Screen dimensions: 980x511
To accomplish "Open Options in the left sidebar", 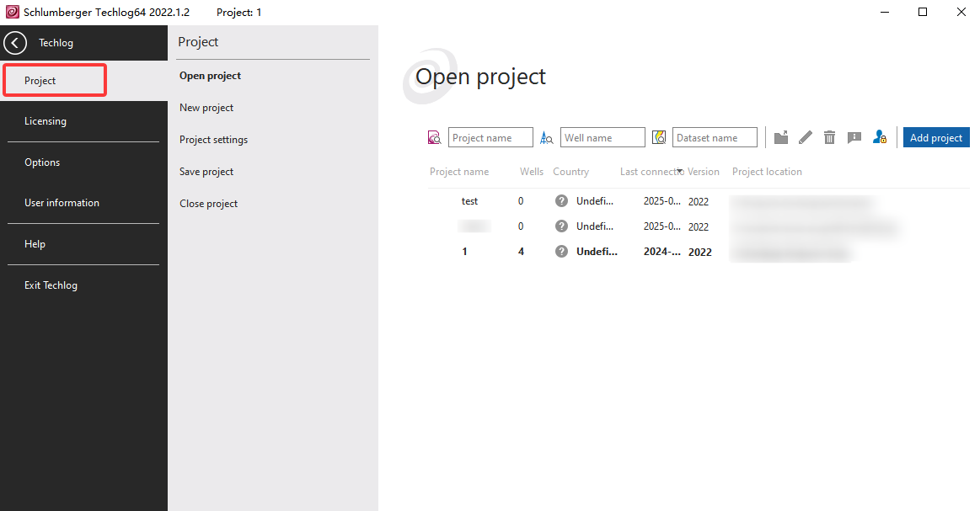I will 42,162.
